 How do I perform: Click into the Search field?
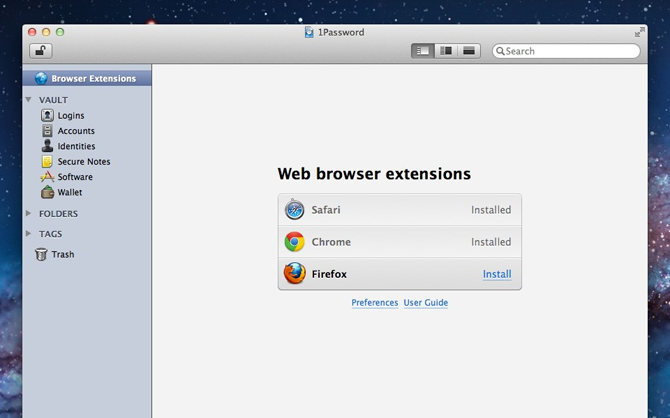click(x=566, y=51)
